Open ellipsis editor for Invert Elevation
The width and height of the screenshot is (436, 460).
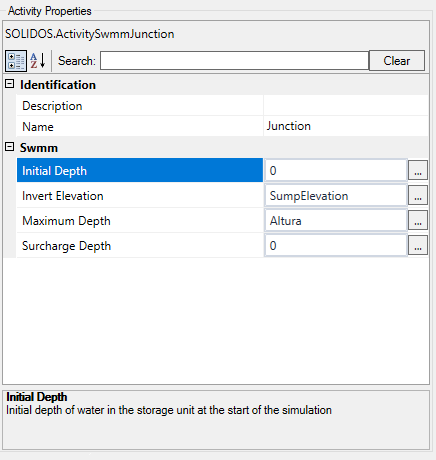pyautogui.click(x=418, y=195)
